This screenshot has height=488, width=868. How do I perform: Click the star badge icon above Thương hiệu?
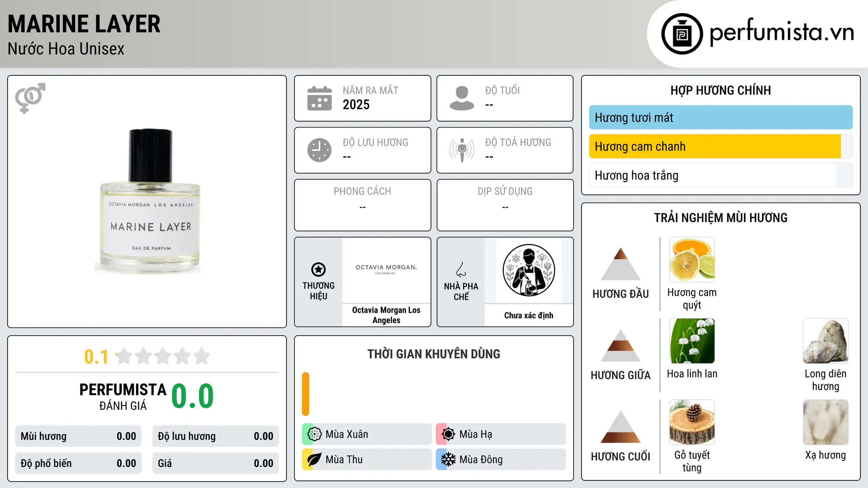pos(318,269)
